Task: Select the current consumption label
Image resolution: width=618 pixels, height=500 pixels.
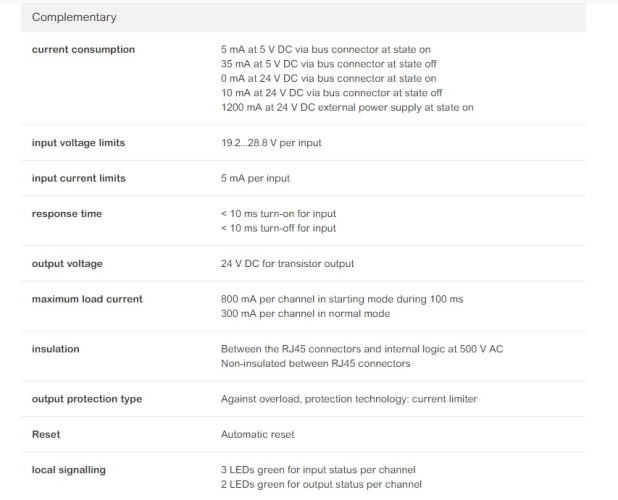Action: point(83,49)
